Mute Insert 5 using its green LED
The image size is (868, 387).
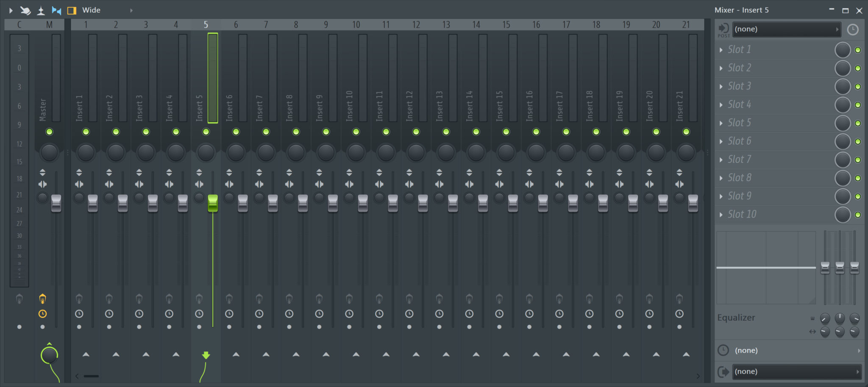click(206, 132)
